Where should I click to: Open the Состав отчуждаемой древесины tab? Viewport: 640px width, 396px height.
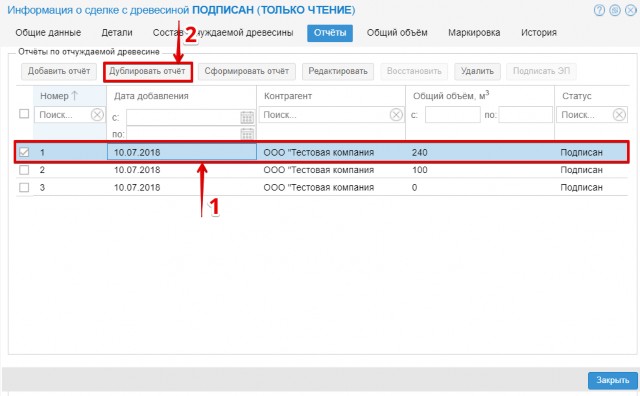pyautogui.click(x=223, y=33)
